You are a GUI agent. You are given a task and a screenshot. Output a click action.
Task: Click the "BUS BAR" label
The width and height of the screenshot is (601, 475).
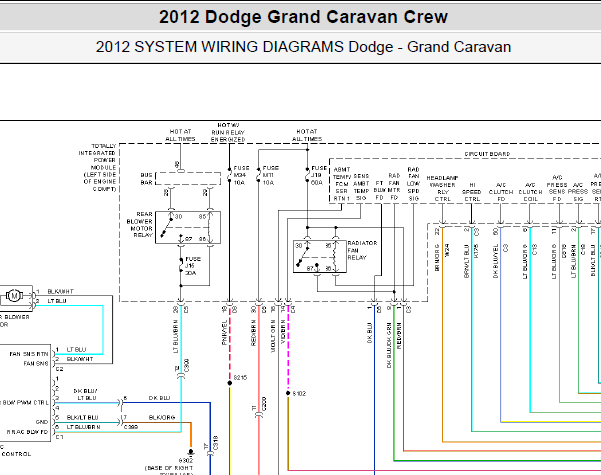pyautogui.click(x=147, y=179)
